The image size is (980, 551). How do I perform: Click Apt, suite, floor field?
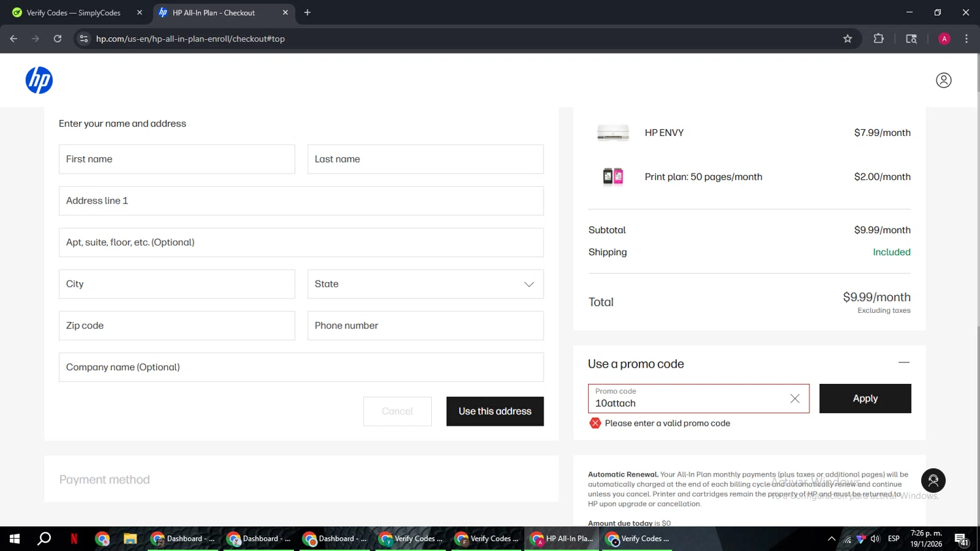coord(301,242)
